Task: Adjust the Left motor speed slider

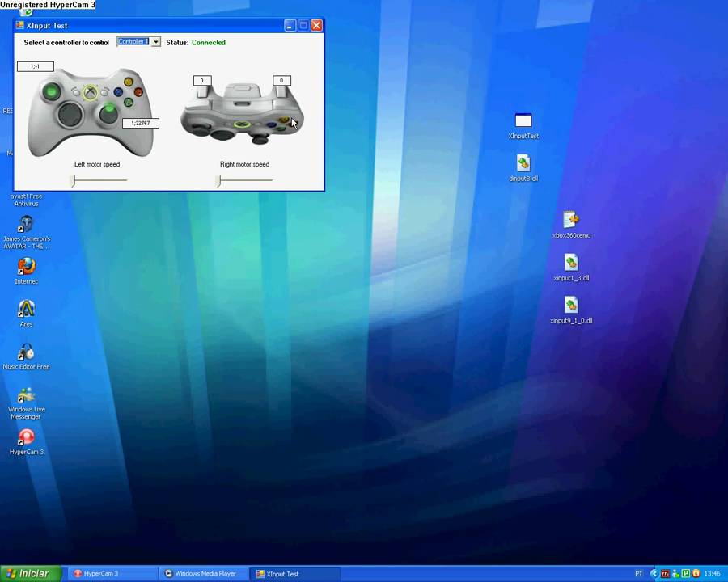Action: point(99,180)
